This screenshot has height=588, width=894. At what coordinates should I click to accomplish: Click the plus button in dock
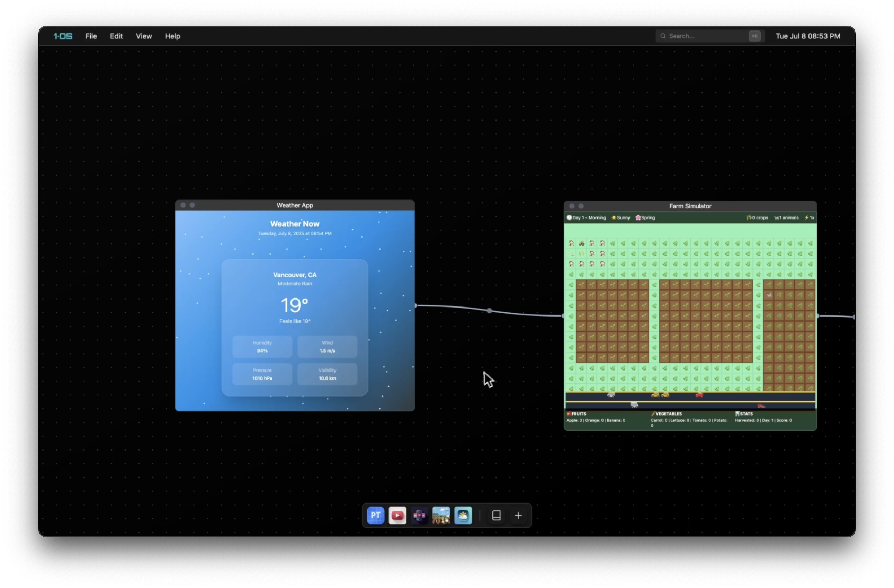[518, 516]
